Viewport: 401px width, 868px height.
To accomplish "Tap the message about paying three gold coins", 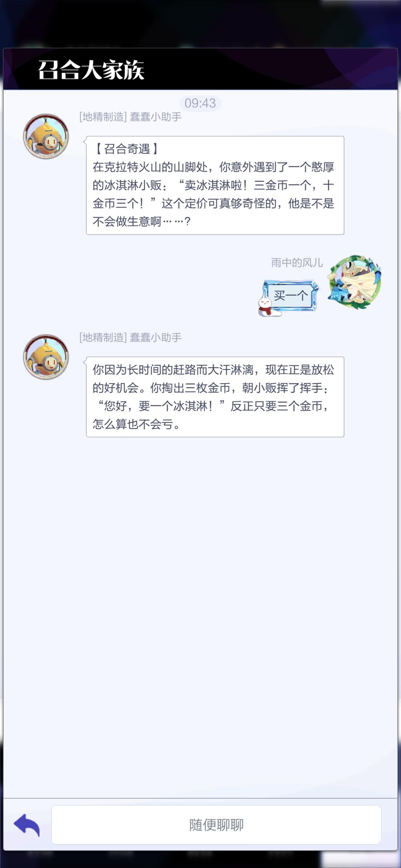I will click(215, 397).
